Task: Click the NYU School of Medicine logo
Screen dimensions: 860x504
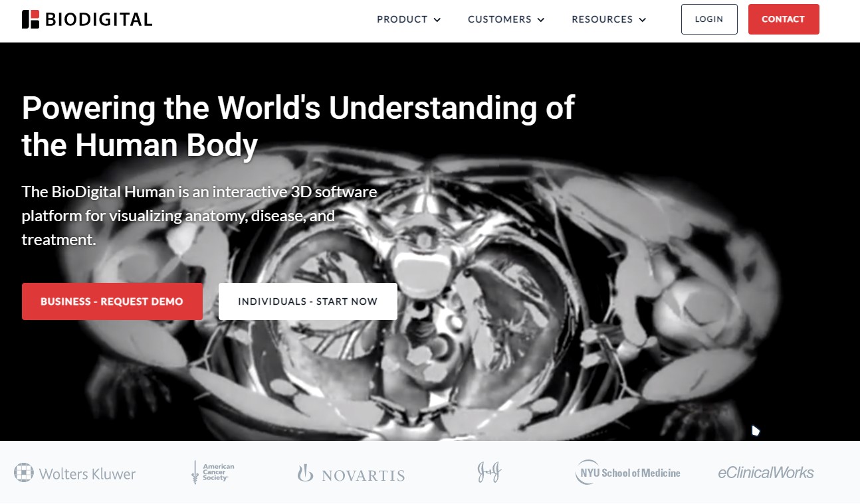Action: tap(627, 473)
